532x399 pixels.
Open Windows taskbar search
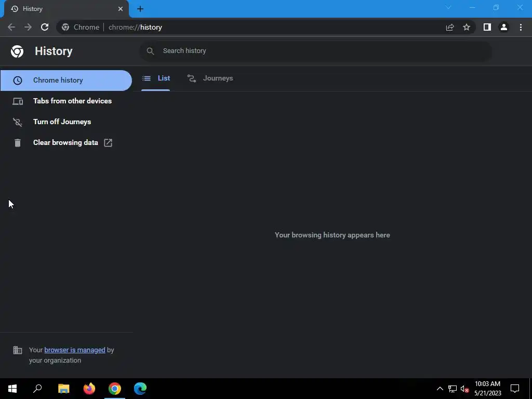pyautogui.click(x=37, y=389)
